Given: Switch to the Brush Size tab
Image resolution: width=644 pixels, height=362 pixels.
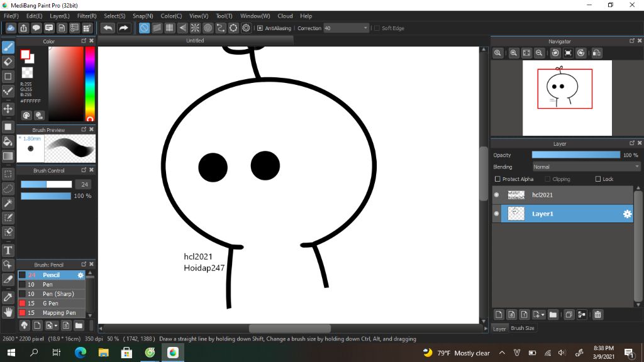Looking at the screenshot, I should click(x=523, y=328).
